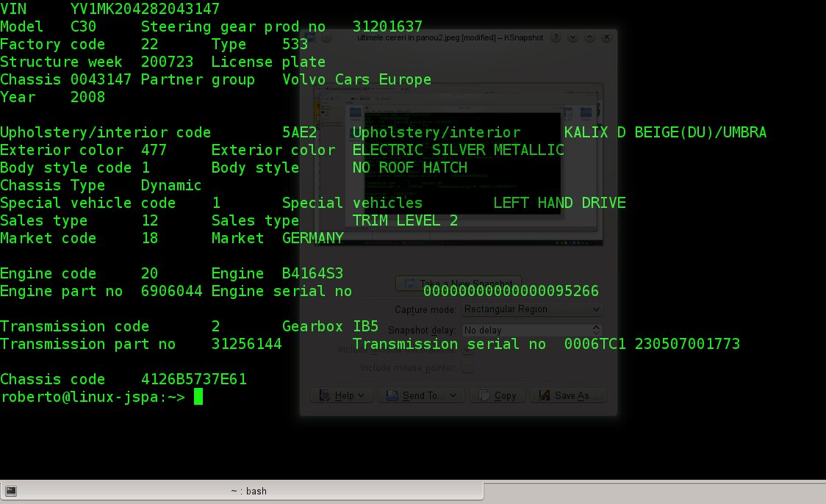Viewport: 826px width, 504px height.
Task: Click the Chassis Type value Dynamic
Action: (x=171, y=185)
